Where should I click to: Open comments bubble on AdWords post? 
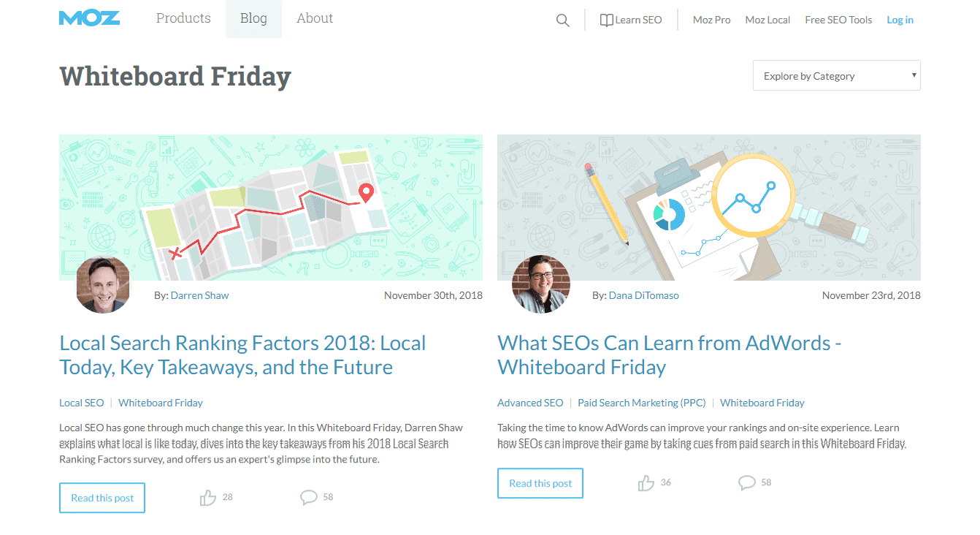[x=747, y=483]
